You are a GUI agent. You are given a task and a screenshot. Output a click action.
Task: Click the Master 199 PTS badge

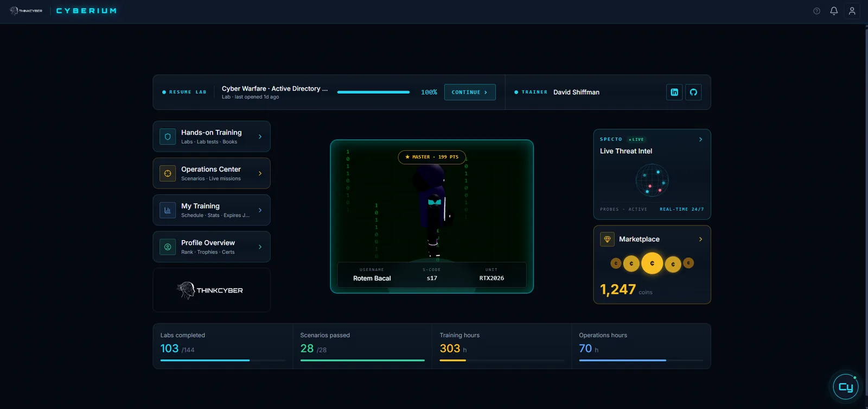pyautogui.click(x=432, y=157)
